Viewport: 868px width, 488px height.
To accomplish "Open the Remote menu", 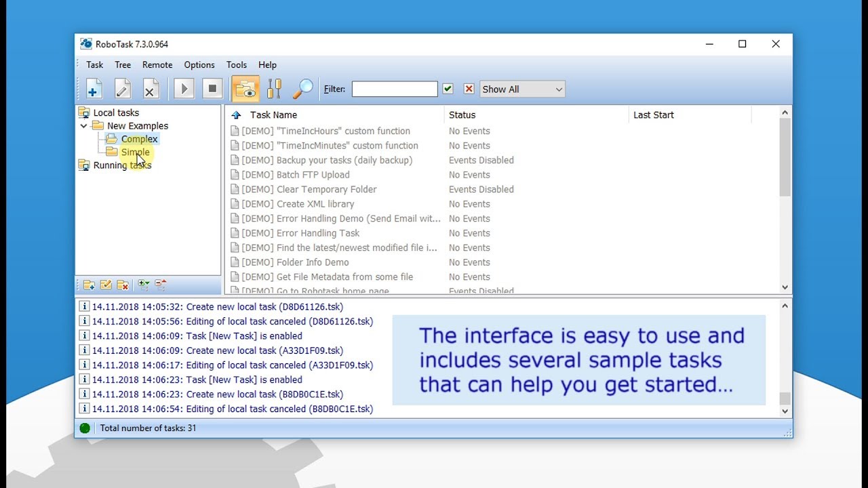I will coord(157,65).
